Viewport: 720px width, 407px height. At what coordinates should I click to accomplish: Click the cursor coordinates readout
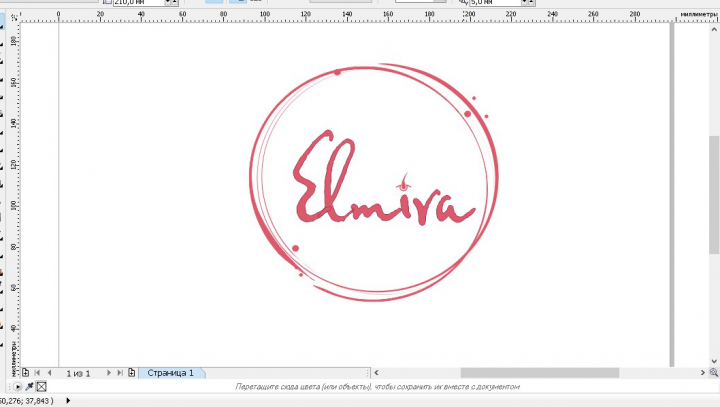27,401
